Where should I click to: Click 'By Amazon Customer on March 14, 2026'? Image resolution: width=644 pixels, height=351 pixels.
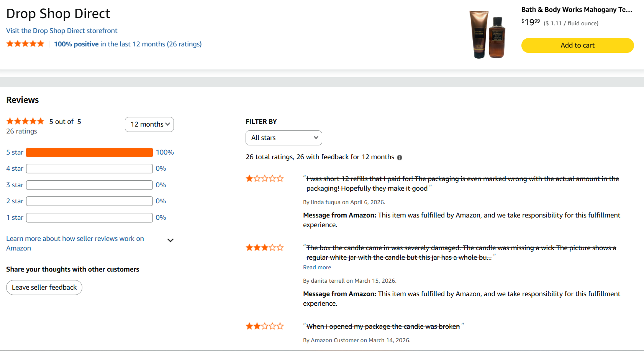point(357,340)
